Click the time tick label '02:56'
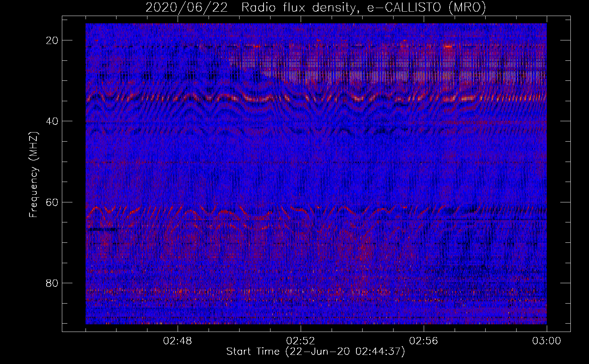The width and height of the screenshot is (589, 364). 424,341
